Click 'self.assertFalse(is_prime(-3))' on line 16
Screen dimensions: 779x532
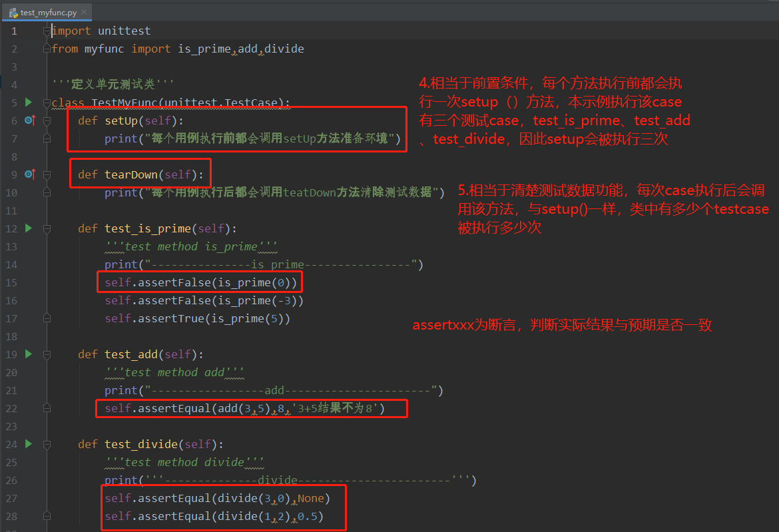204,300
